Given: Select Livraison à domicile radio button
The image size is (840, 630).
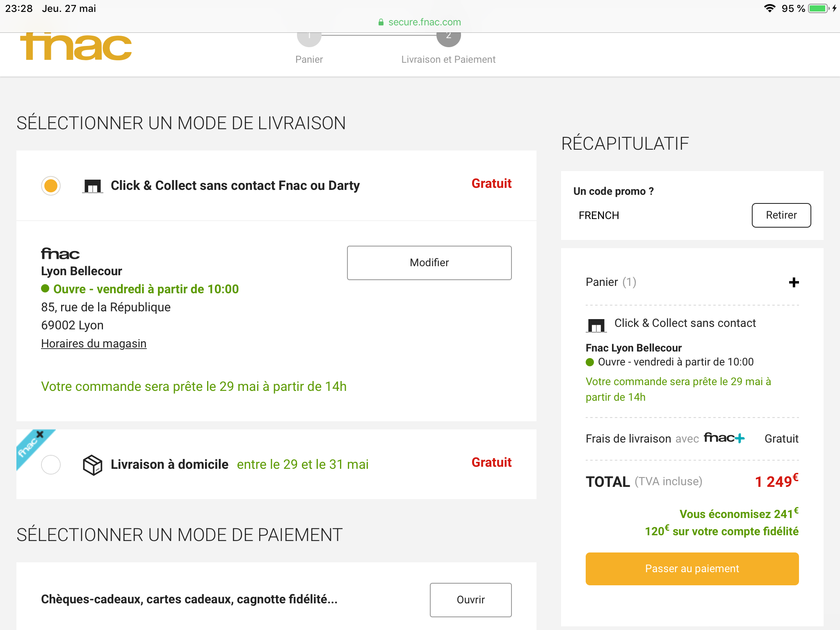Looking at the screenshot, I should [x=51, y=465].
